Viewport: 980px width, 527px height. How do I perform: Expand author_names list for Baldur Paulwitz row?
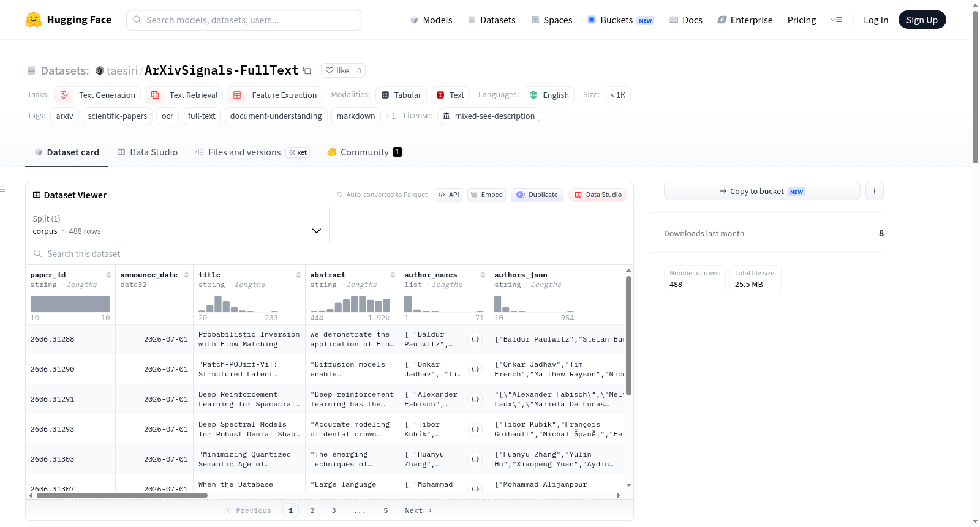[475, 339]
